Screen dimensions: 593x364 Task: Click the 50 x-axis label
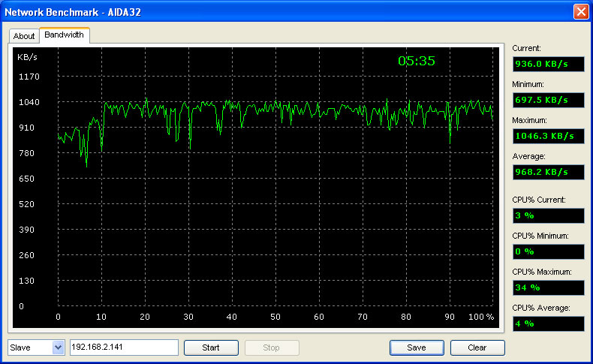(x=275, y=317)
